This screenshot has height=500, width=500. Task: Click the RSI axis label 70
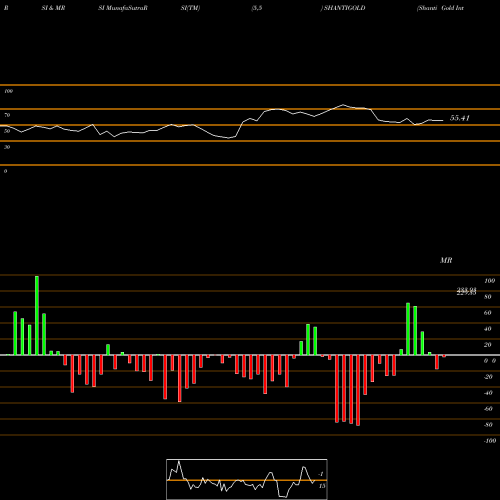(x=7, y=115)
